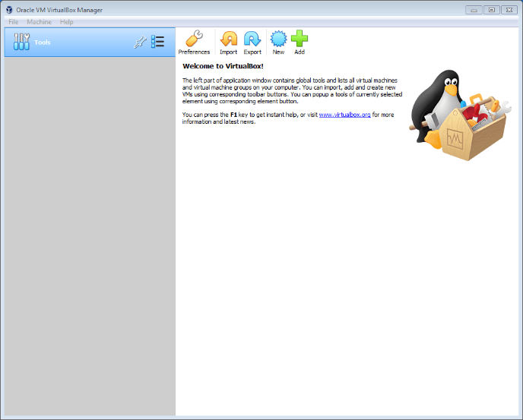Click the green Add machine icon
The image size is (523, 420).
(300, 38)
